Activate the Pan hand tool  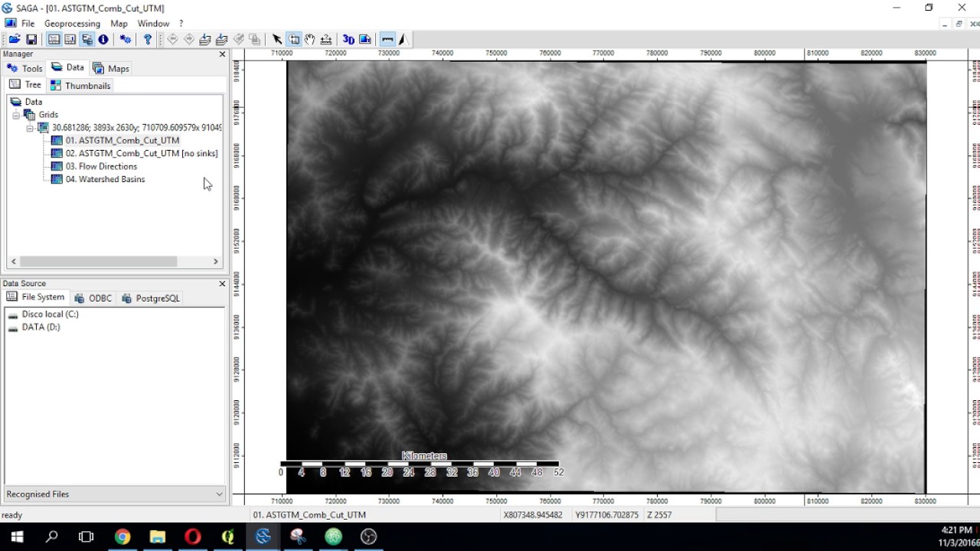pyautogui.click(x=310, y=40)
